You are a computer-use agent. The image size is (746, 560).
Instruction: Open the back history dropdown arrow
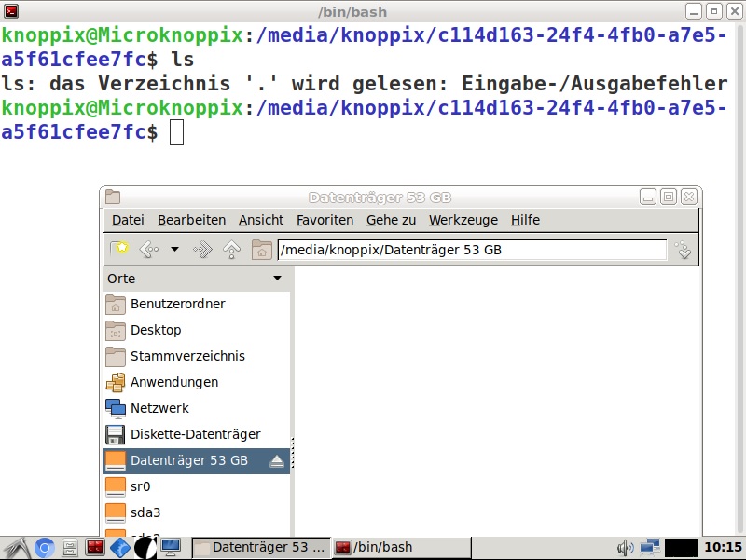coord(174,250)
